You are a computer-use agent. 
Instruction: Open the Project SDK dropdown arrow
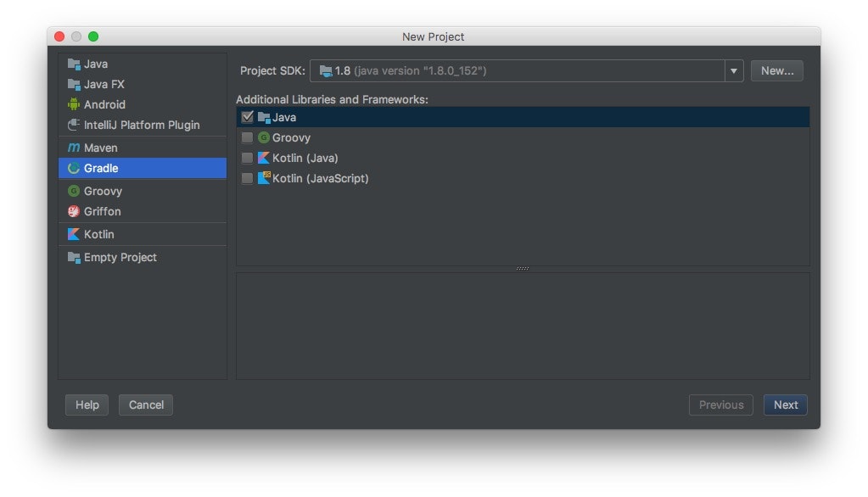coord(733,71)
